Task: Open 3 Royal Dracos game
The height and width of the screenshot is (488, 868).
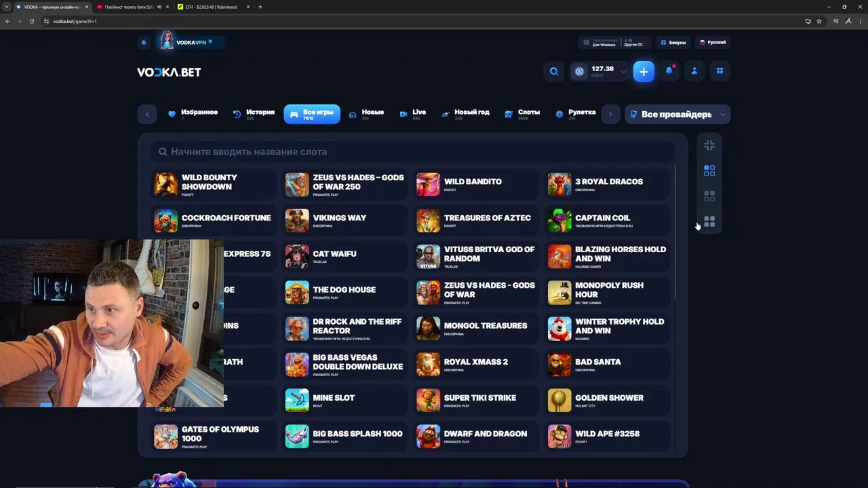Action: point(608,184)
